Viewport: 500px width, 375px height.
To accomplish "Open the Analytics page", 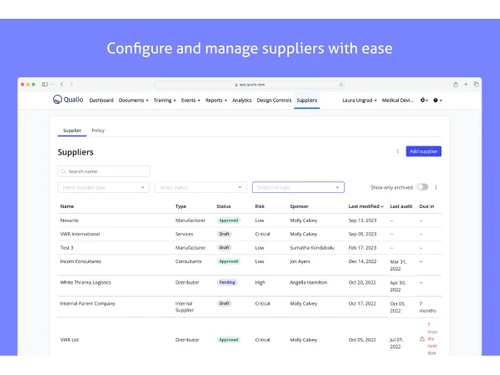I will (242, 100).
